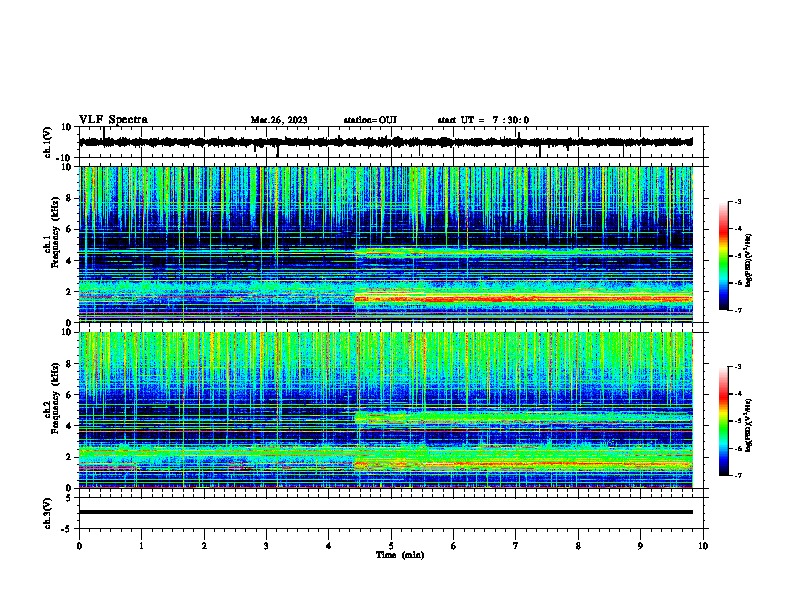Viewport: 792px width, 612px height.
Task: Click inside the ch.1 spectrogram panel
Action: [x=386, y=244]
